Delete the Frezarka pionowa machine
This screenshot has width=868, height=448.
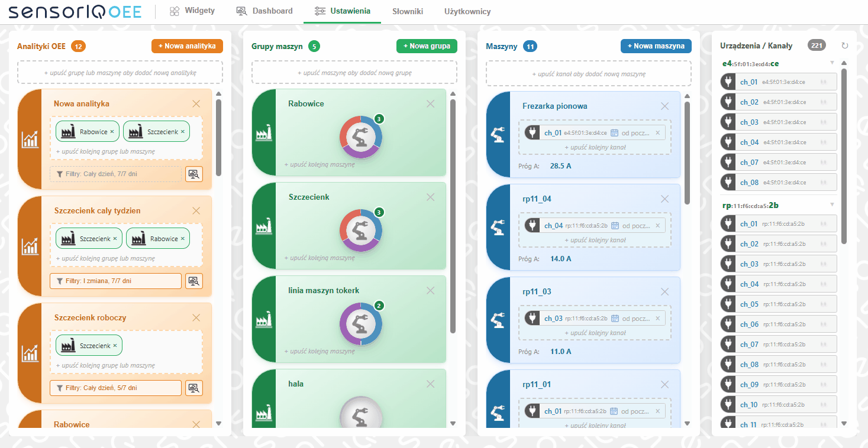tap(665, 106)
